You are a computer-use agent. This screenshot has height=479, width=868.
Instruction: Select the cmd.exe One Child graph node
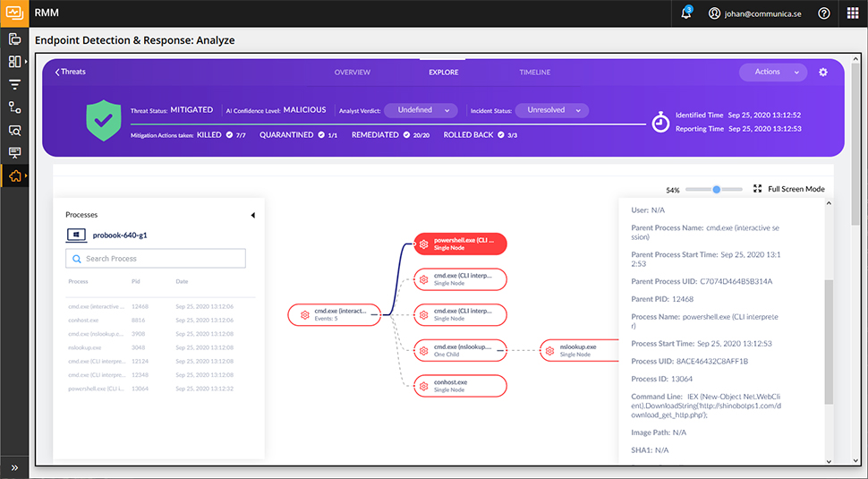461,351
